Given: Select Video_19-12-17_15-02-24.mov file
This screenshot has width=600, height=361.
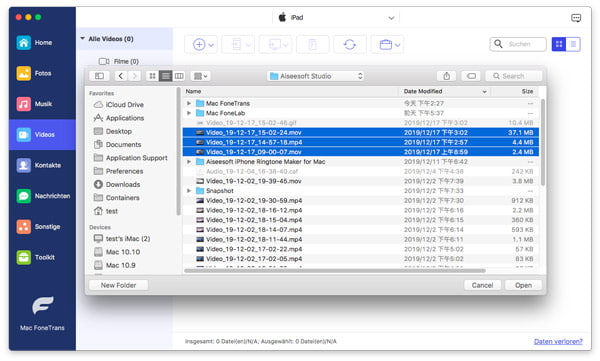Looking at the screenshot, I should point(360,132).
